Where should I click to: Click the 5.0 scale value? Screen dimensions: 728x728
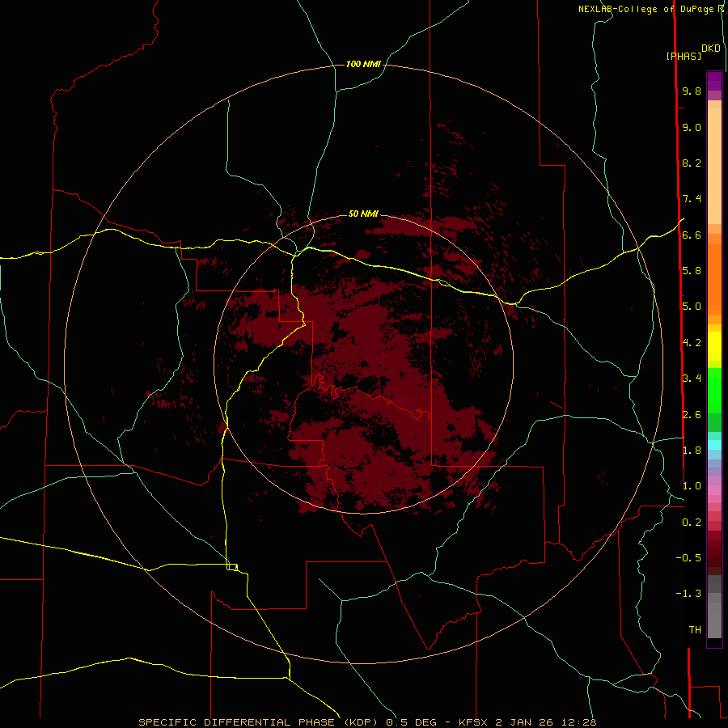pos(692,307)
